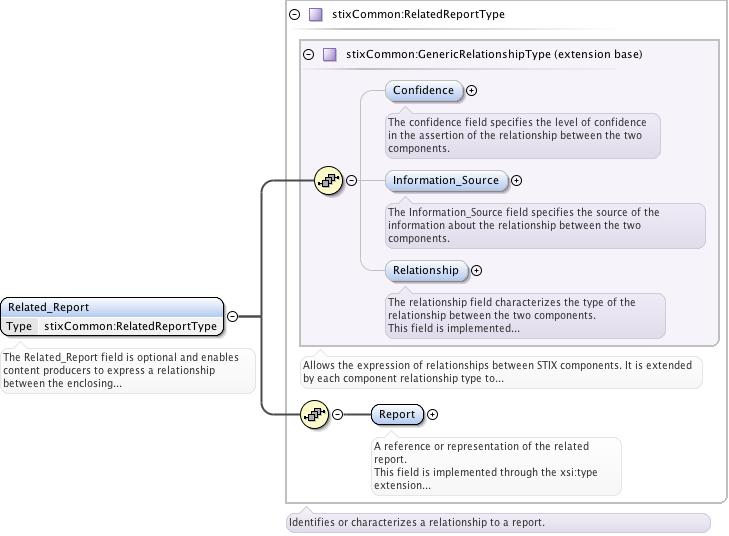Viewport: 729px width, 536px height.
Task: Click the purple stixCommon:RelatedReportType type icon
Action: [x=316, y=15]
